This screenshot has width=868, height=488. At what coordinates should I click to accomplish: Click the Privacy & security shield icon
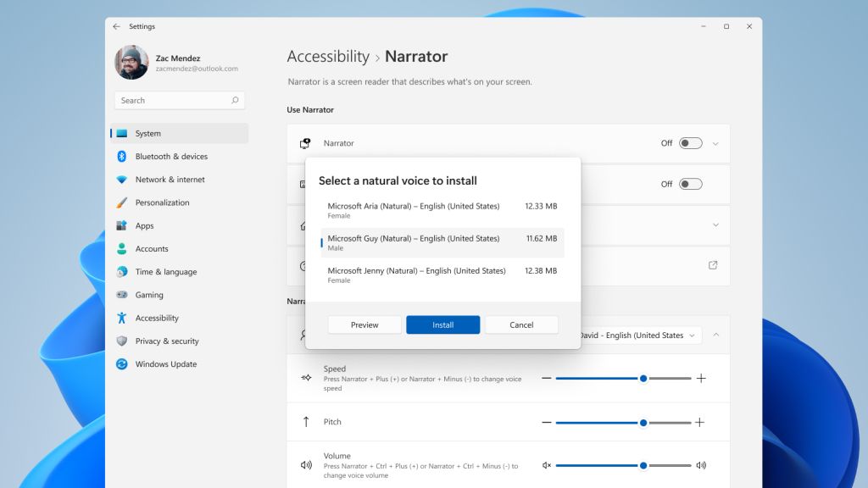122,341
